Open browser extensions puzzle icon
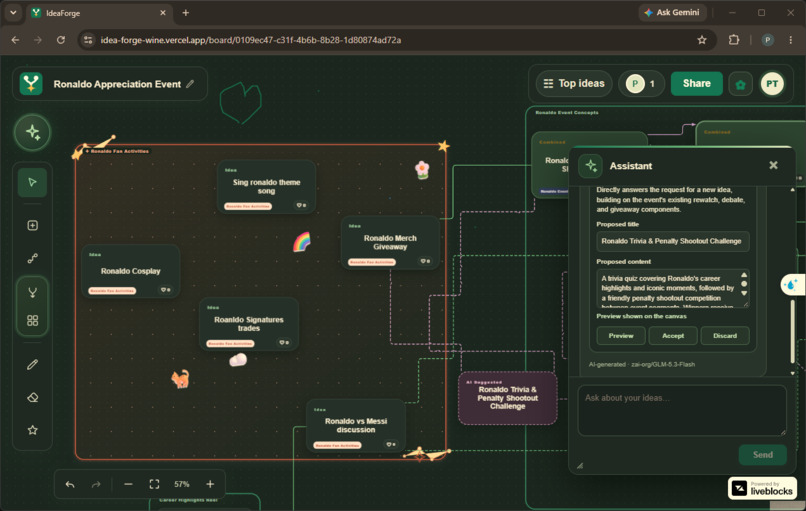 (x=734, y=40)
